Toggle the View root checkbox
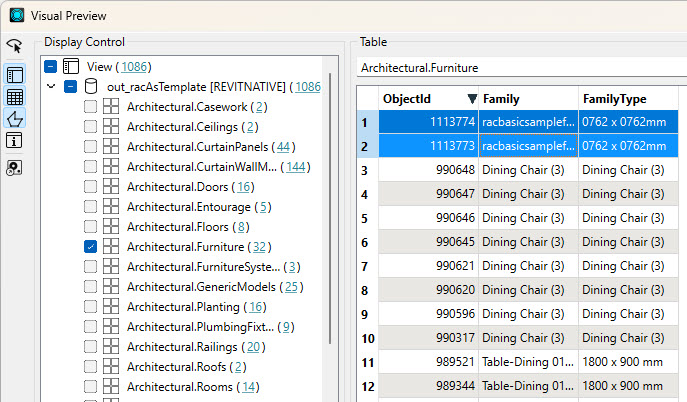 point(50,67)
